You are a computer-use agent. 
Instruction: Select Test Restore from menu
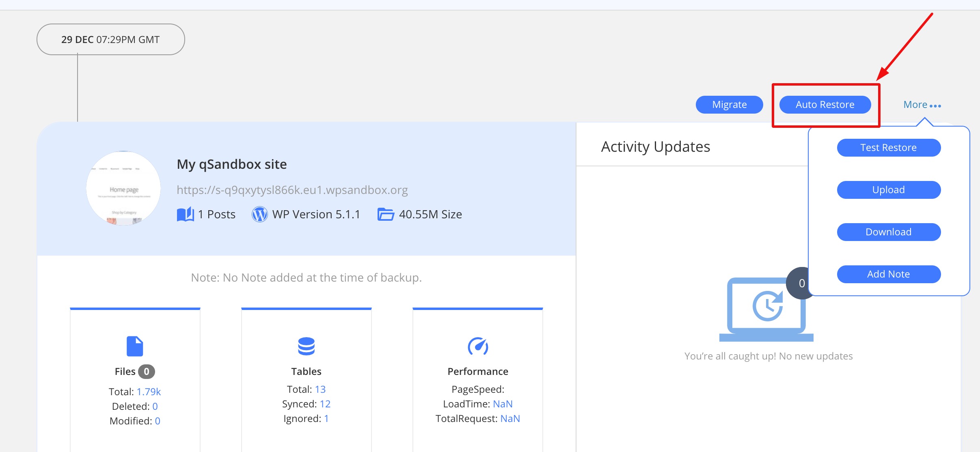pos(888,148)
